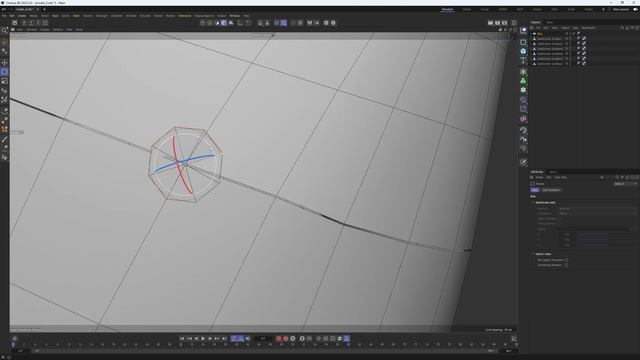640x360 pixels.
Task: Click the purple deformer icon
Action: coord(523,100)
